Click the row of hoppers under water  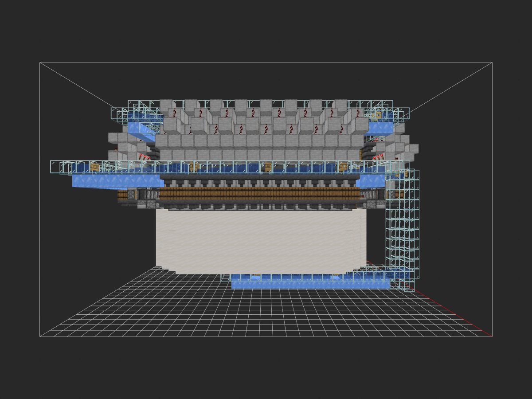259,182
